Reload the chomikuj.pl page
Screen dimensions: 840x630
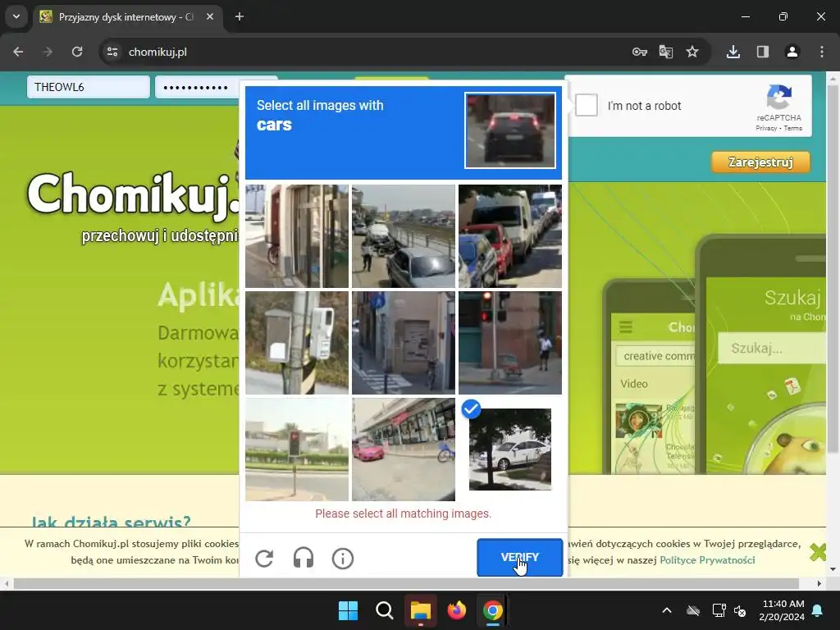77,52
